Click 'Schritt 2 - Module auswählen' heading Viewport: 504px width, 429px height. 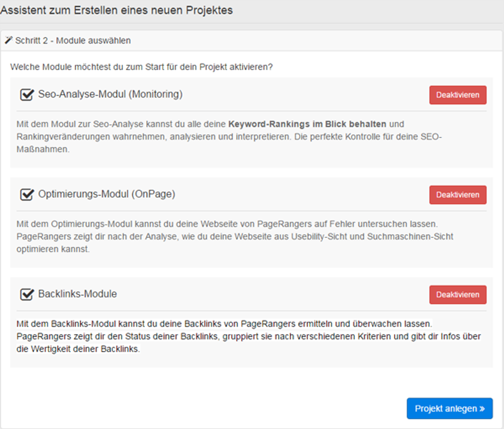73,41
